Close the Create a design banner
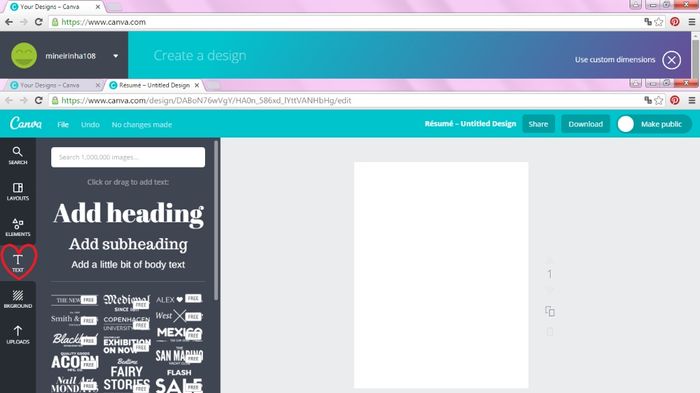700x393 pixels. (x=671, y=60)
